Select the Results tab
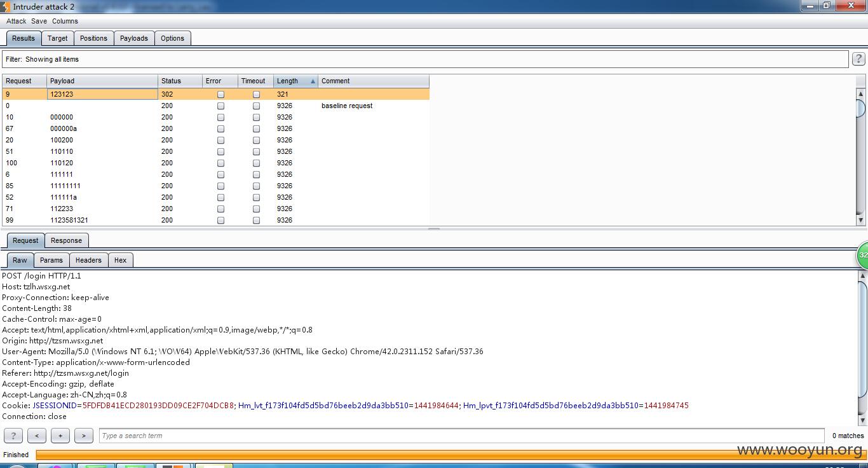This screenshot has width=868, height=468. [24, 38]
